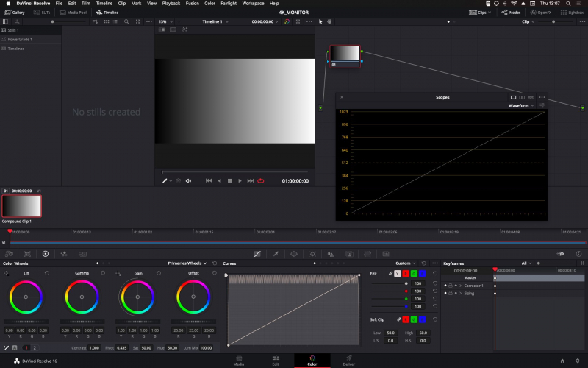Click the Information palette icon

click(578, 253)
